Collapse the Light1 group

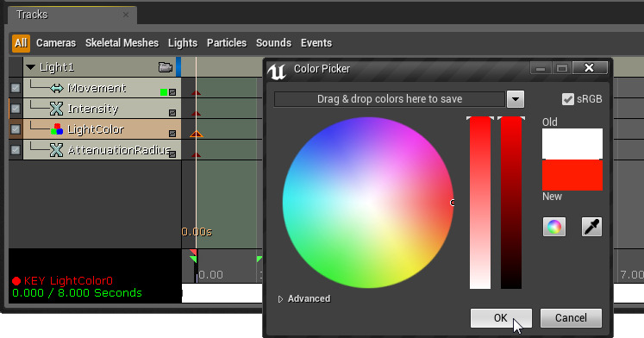pos(30,67)
